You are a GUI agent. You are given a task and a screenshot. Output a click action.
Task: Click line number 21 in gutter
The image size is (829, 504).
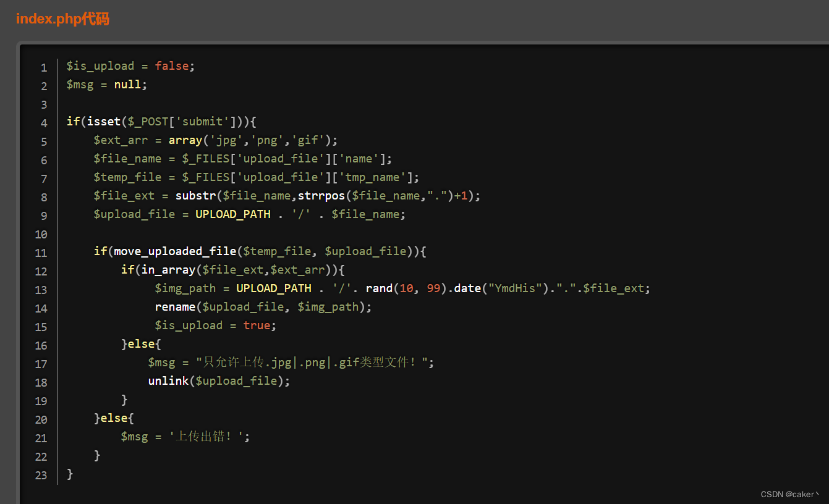(41, 438)
